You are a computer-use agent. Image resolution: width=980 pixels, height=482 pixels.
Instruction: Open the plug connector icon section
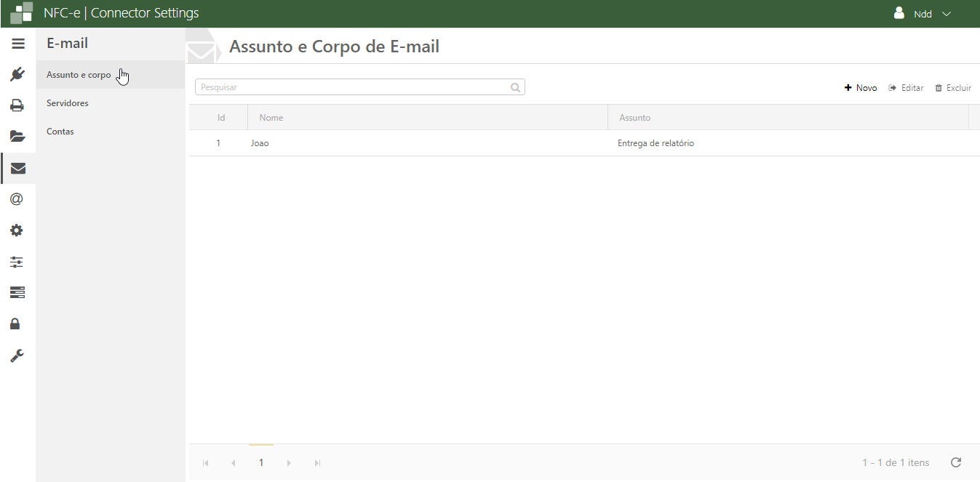[17, 74]
